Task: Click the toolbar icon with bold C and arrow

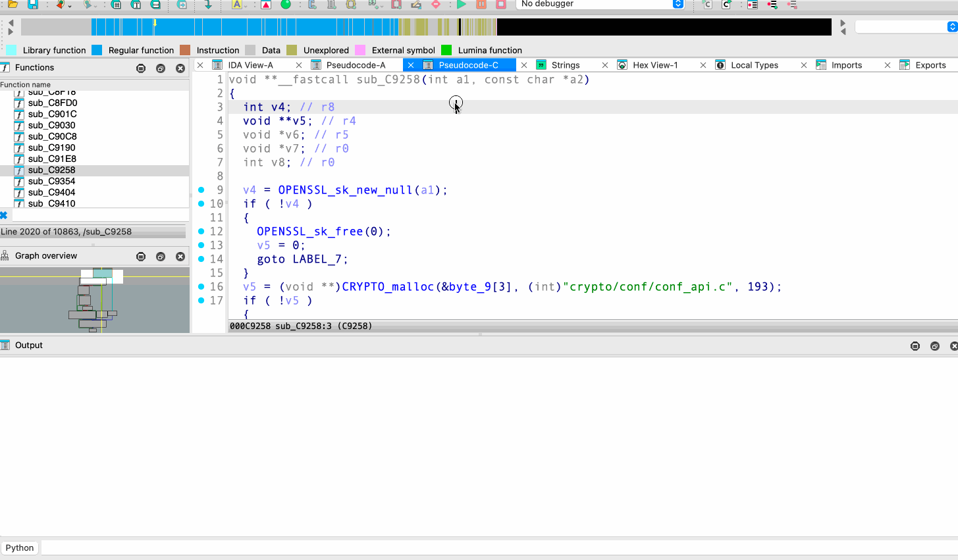Action: [x=727, y=4]
